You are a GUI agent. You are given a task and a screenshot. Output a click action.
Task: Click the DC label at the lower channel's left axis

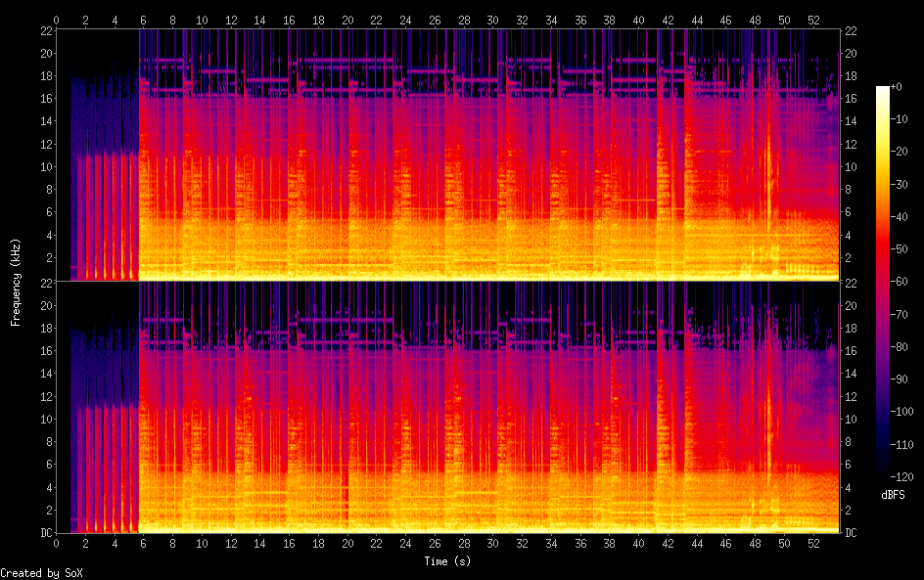(x=44, y=533)
